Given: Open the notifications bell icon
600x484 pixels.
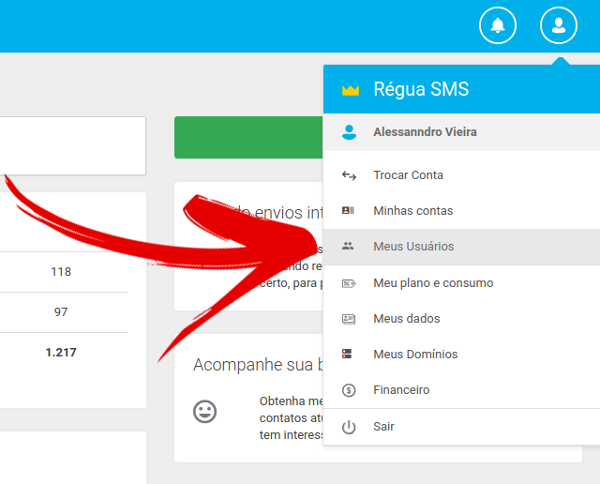Looking at the screenshot, I should pyautogui.click(x=498, y=25).
